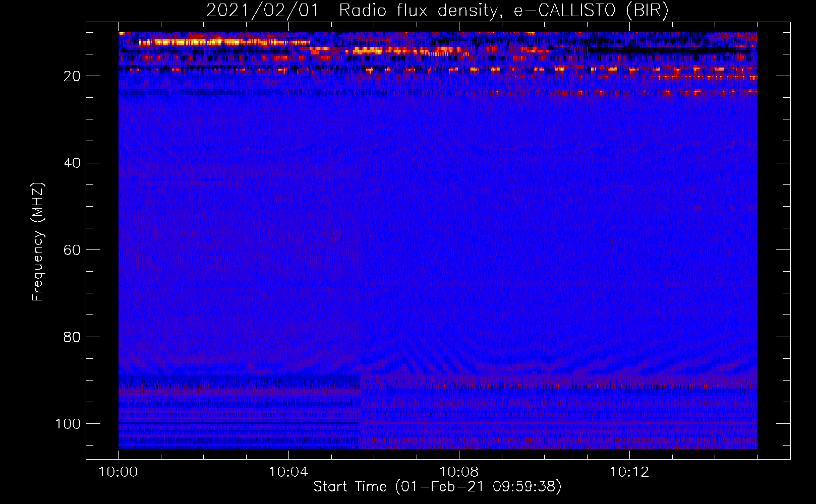This screenshot has height=504, width=816.
Task: Click the 10:04 time tick label
Action: pos(288,472)
